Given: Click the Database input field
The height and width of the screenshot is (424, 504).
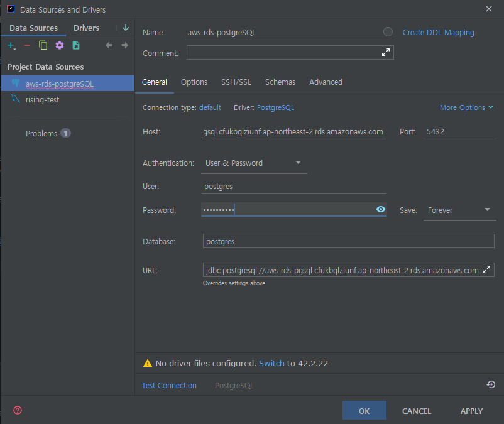Looking at the screenshot, I should [x=348, y=241].
